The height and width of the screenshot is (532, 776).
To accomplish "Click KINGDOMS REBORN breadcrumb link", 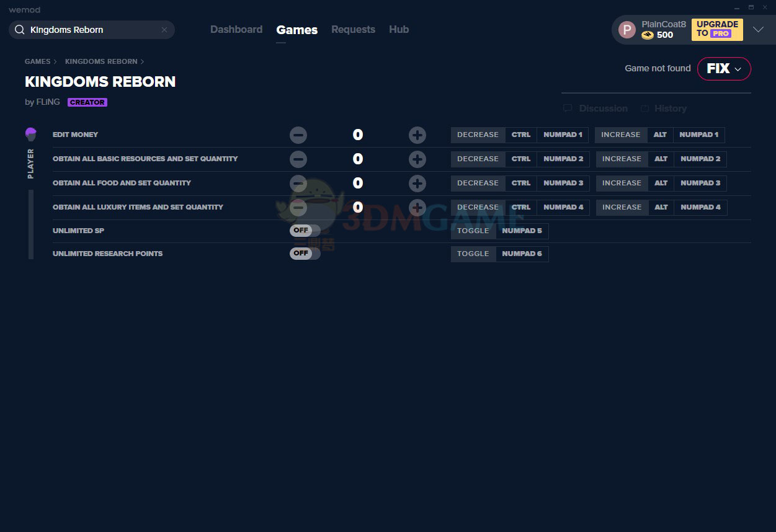I will click(101, 61).
